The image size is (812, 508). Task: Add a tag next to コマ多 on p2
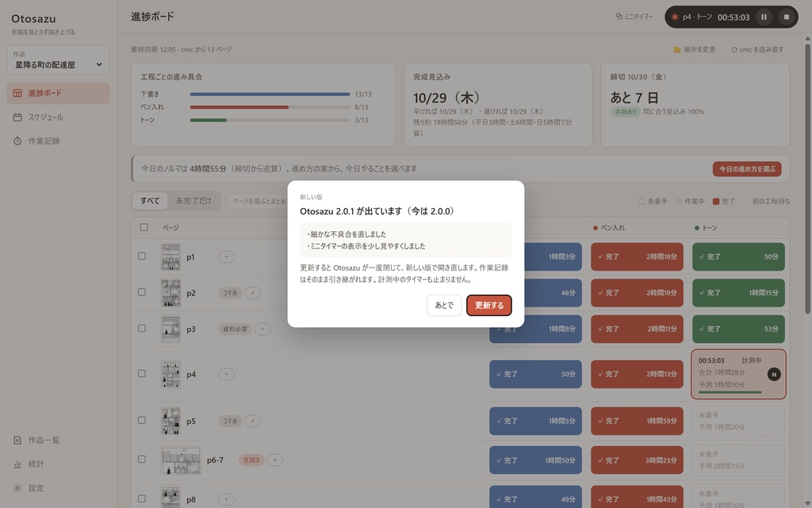point(253,293)
